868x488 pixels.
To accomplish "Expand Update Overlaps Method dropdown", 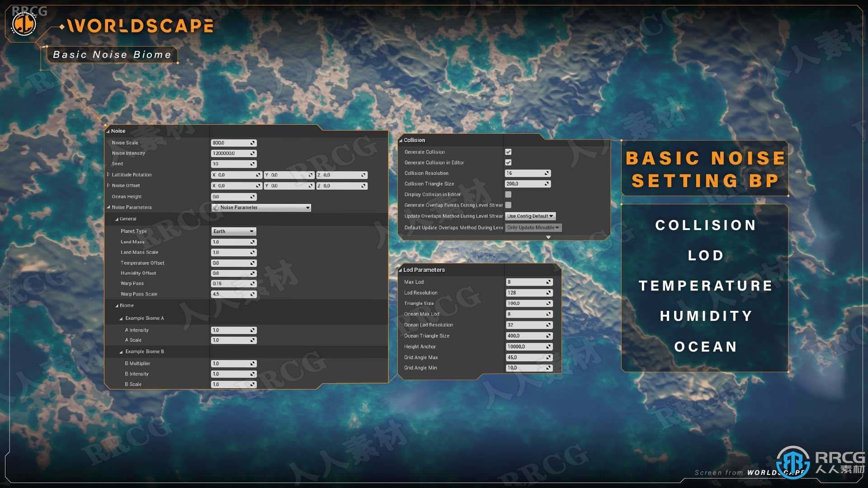I will 529,216.
